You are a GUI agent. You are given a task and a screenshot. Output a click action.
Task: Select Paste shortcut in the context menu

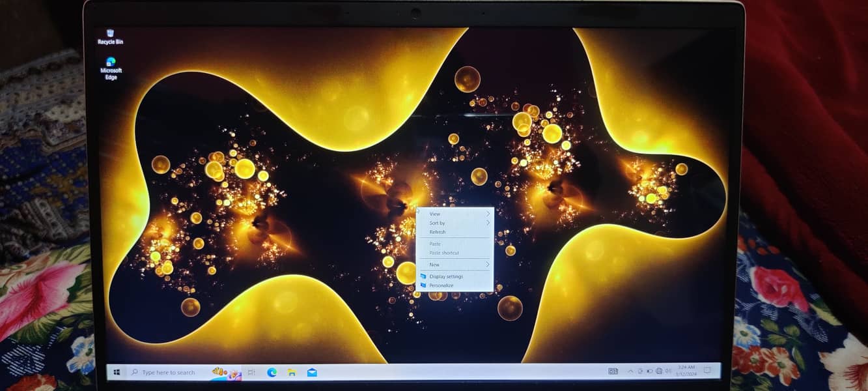455,253
